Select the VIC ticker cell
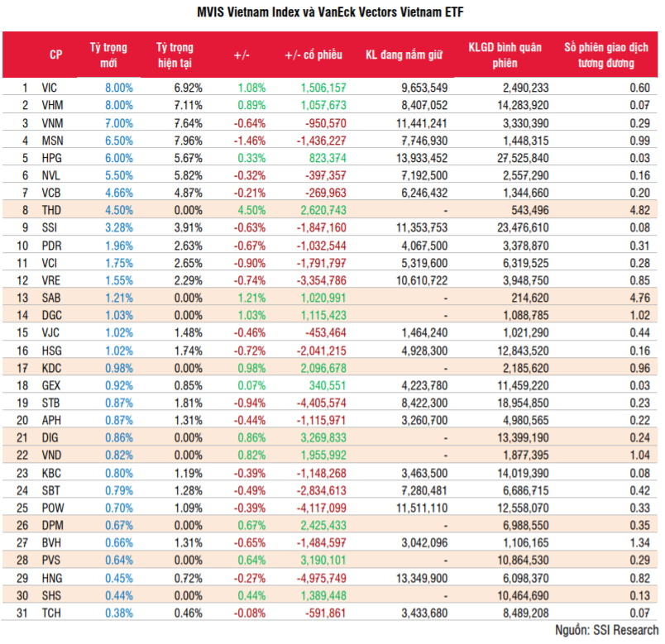 pyautogui.click(x=50, y=88)
